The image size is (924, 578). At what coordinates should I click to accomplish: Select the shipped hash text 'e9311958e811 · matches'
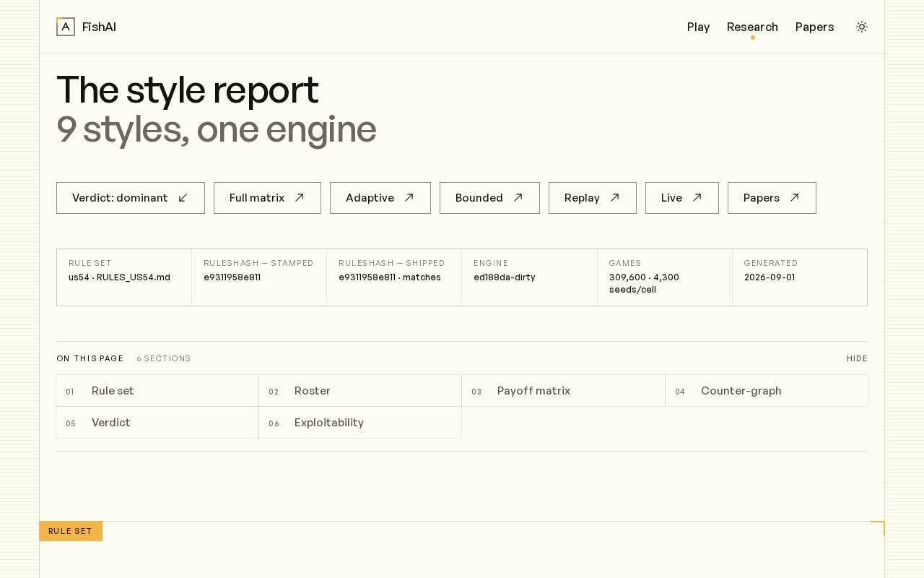pyautogui.click(x=390, y=277)
